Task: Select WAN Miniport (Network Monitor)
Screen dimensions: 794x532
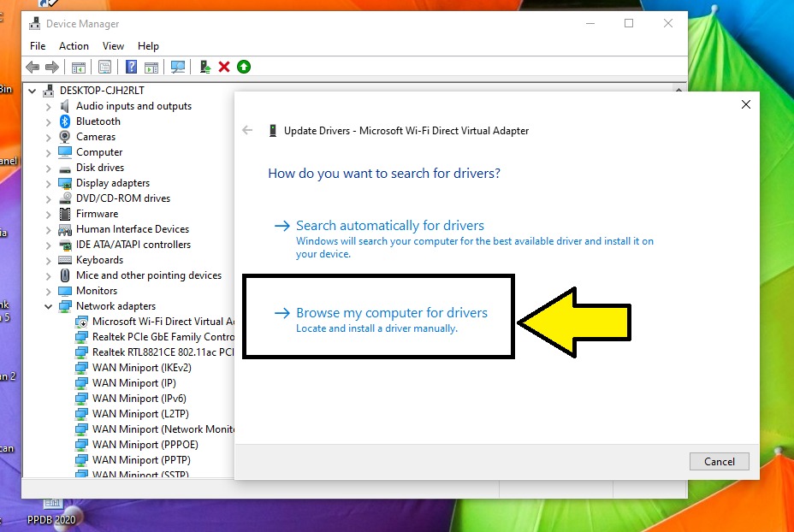Action: click(163, 429)
